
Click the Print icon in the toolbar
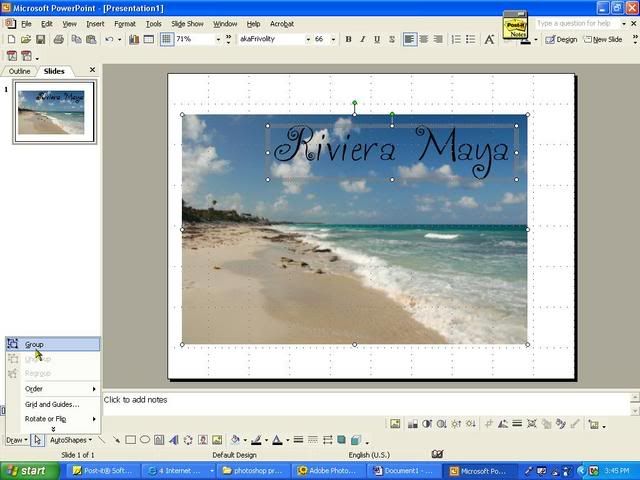tap(59, 39)
